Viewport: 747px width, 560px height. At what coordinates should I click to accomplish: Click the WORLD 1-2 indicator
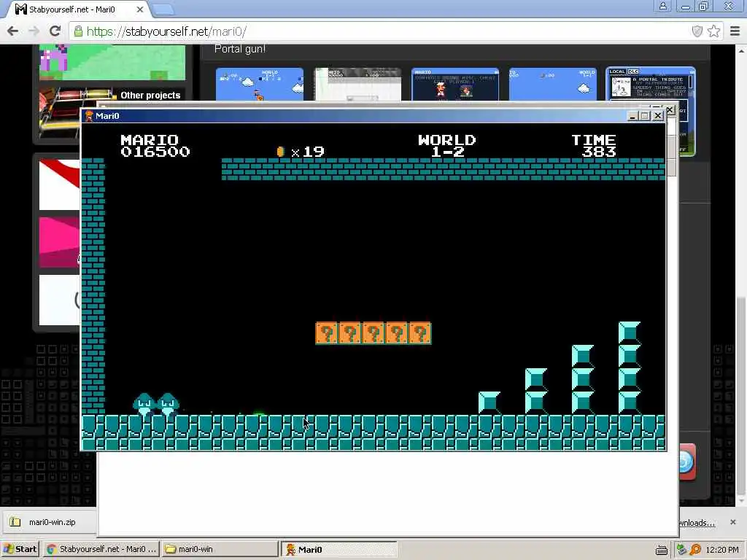447,146
